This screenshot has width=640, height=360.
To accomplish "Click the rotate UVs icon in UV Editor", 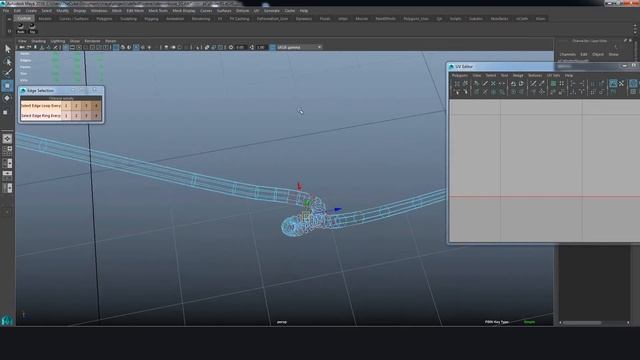I will click(x=521, y=83).
